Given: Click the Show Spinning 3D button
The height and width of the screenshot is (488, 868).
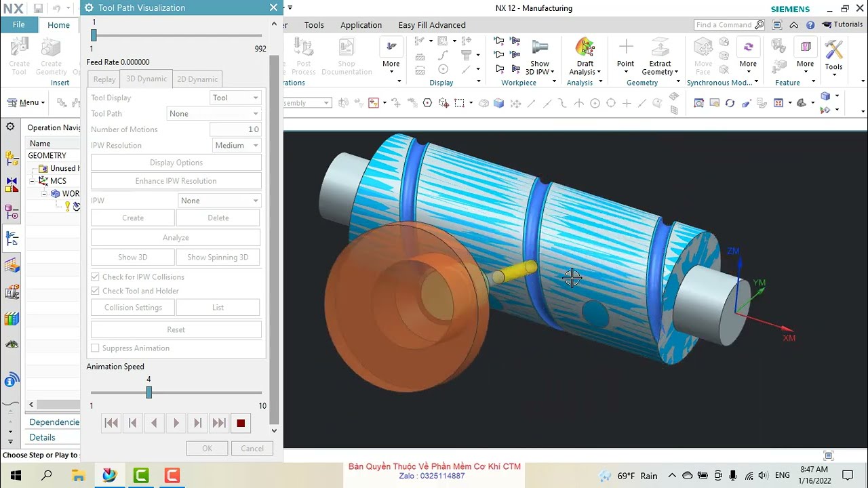Looking at the screenshot, I should coord(218,257).
